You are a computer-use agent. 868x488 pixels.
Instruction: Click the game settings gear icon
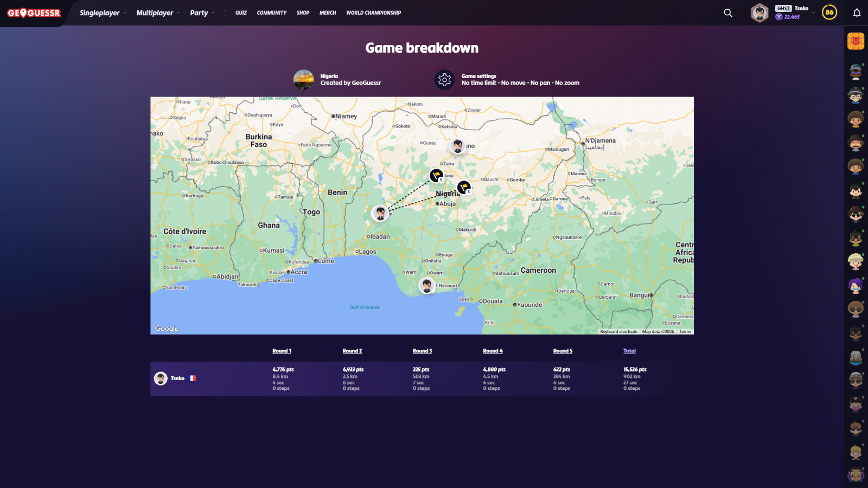click(444, 80)
